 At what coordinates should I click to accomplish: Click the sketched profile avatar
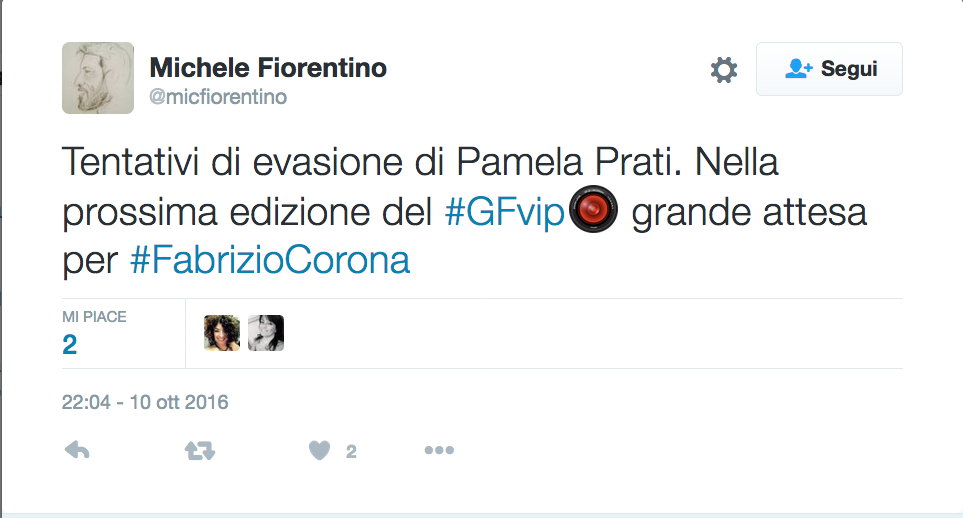[98, 78]
